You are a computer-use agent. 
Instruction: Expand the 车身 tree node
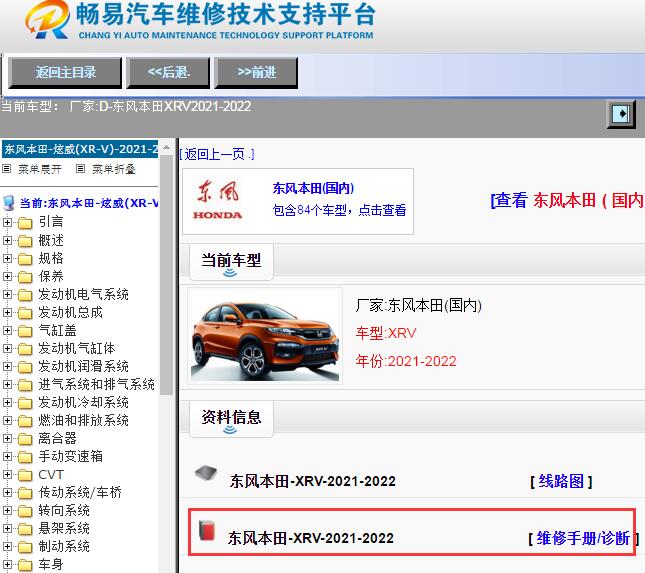pyautogui.click(x=7, y=564)
